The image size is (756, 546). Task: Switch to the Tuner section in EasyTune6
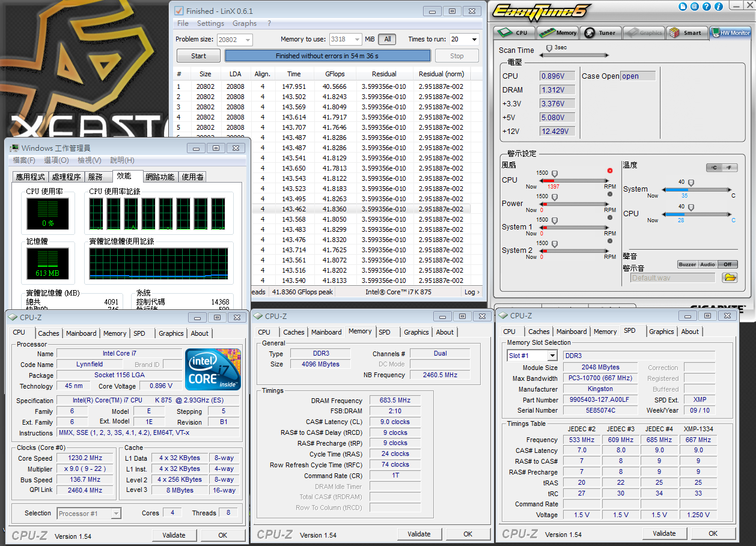coord(600,32)
